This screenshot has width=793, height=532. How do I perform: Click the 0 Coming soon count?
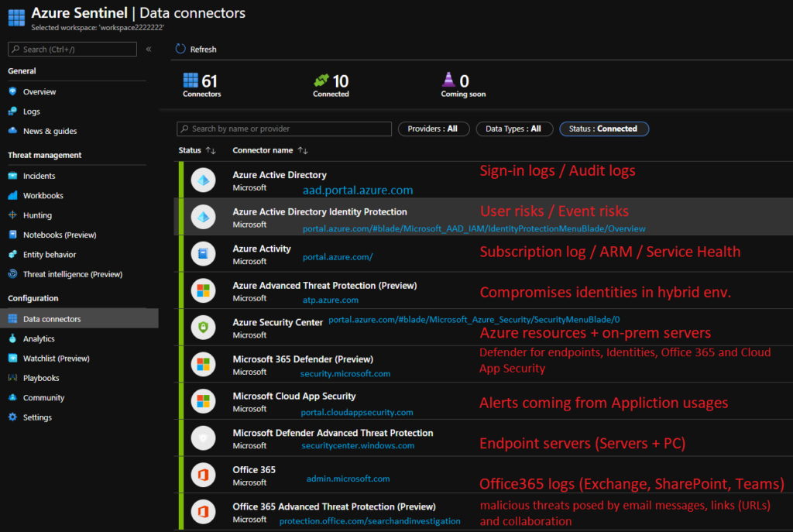(463, 85)
